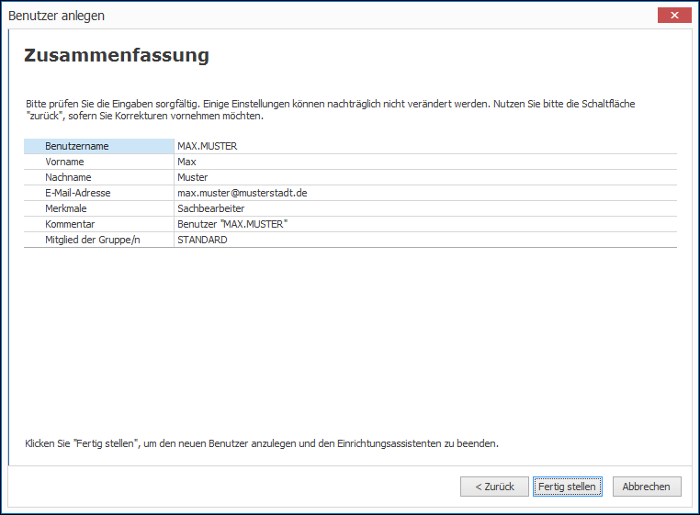Select the Nachname row label
The width and height of the screenshot is (700, 515).
[68, 178]
